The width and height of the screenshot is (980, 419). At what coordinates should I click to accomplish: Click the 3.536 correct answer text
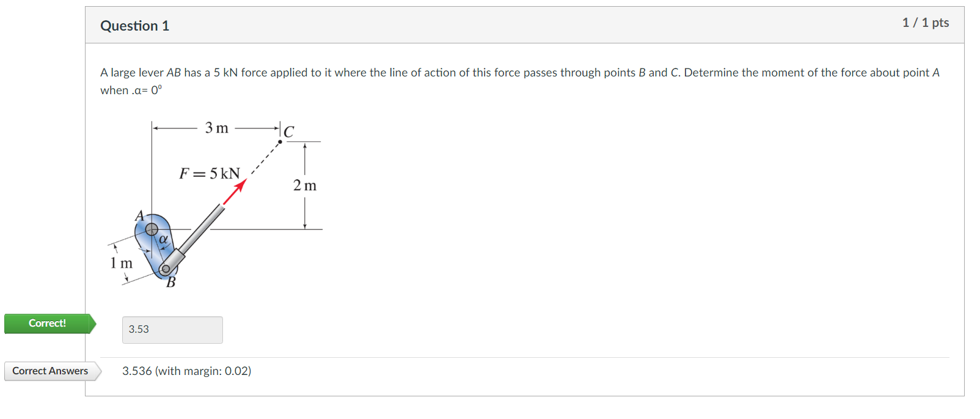[x=137, y=371]
